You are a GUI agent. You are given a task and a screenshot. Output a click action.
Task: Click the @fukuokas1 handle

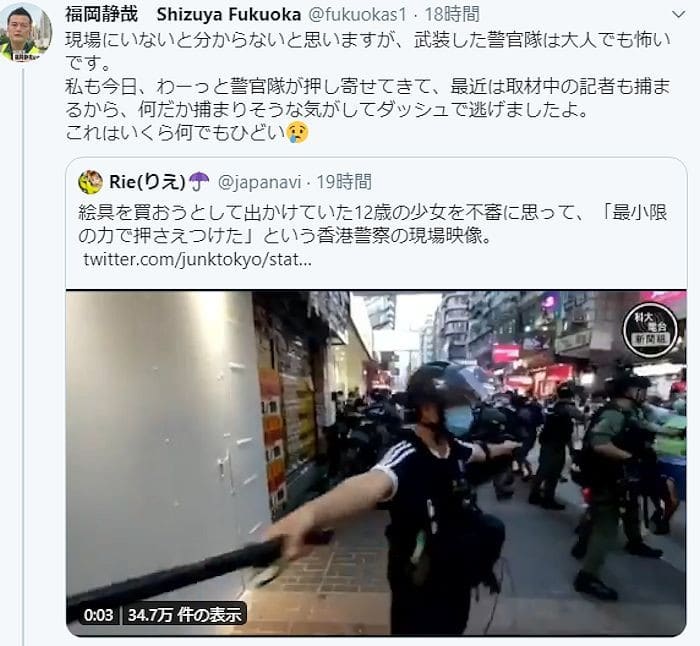pyautogui.click(x=357, y=15)
